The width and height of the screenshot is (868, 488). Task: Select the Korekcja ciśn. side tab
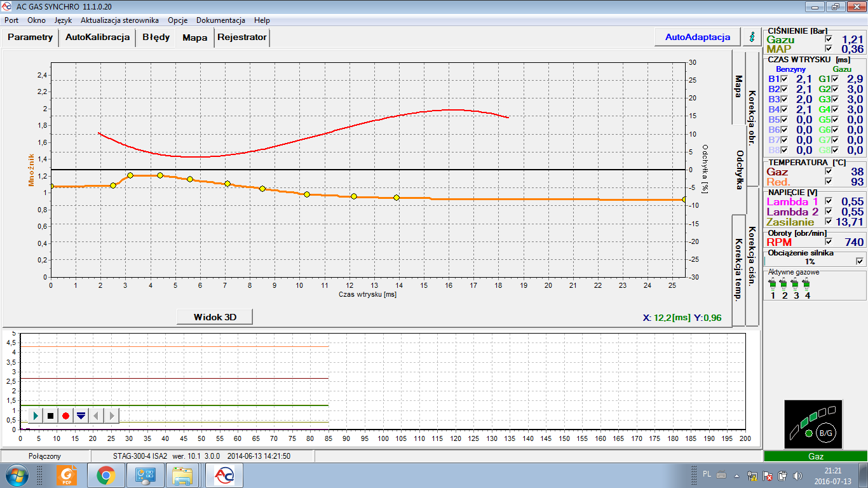752,257
